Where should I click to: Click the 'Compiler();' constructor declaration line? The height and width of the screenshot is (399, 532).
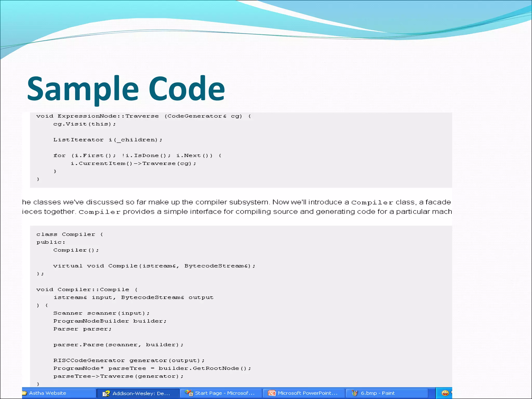(76, 250)
